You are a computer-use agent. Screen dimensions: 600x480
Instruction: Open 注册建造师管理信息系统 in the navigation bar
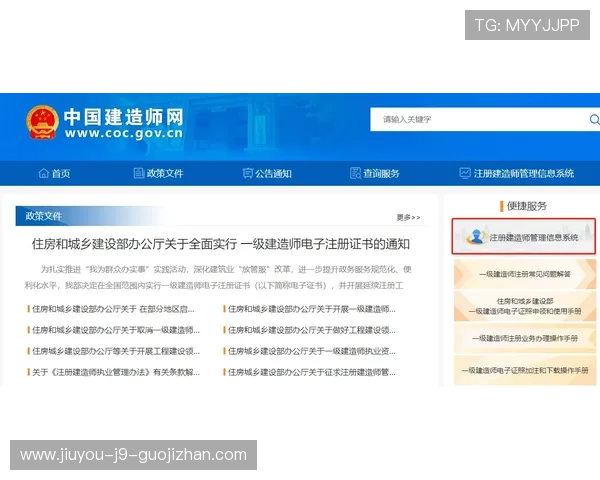[x=517, y=173]
